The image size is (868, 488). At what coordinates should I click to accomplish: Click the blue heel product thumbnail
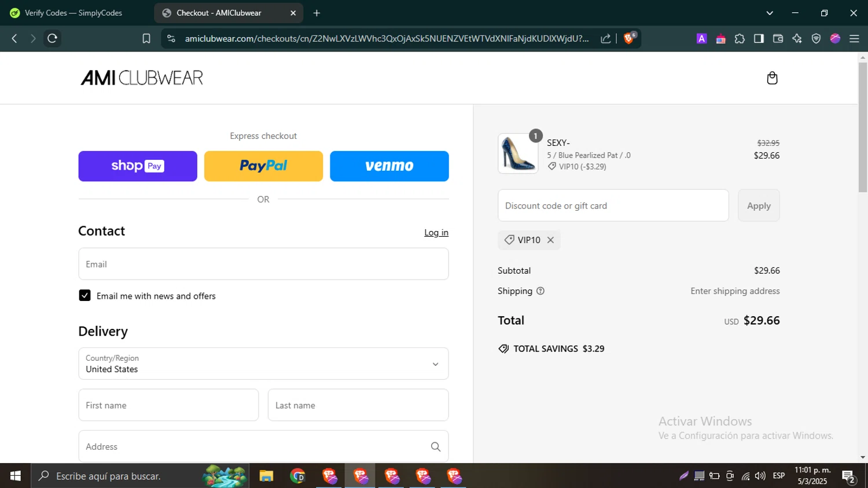(518, 154)
